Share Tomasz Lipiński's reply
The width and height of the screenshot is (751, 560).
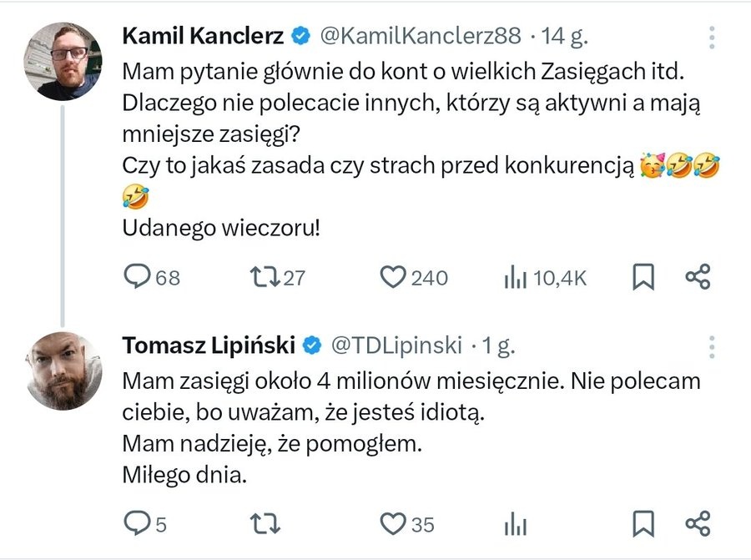pos(697,524)
